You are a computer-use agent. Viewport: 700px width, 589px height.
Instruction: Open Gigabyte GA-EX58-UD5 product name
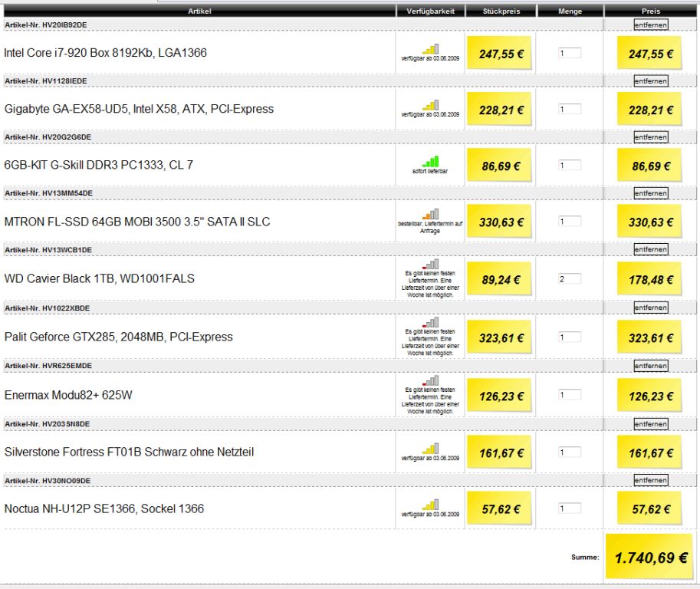[x=139, y=109]
